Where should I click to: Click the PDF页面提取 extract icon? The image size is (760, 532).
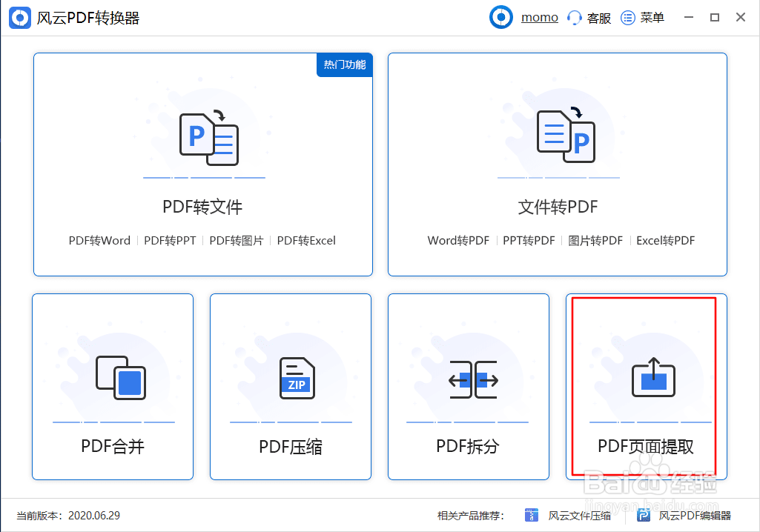point(653,377)
